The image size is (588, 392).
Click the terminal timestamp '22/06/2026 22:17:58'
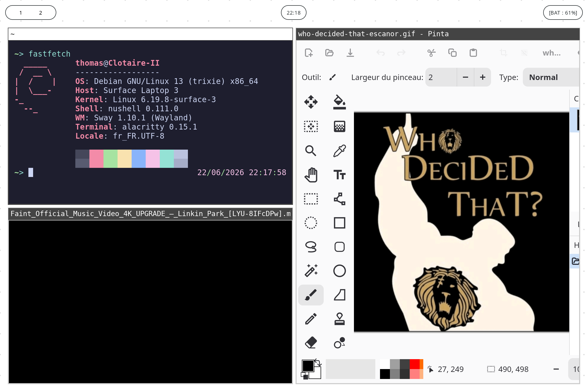[242, 173]
